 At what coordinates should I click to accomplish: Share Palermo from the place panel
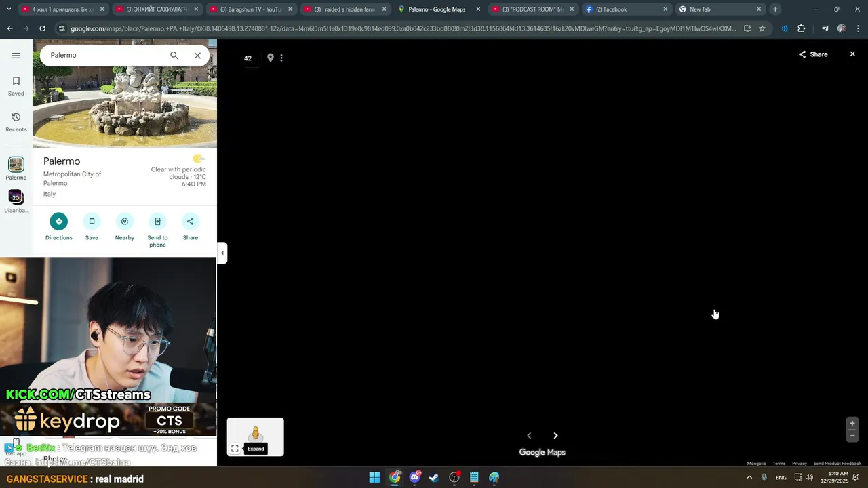click(x=191, y=222)
